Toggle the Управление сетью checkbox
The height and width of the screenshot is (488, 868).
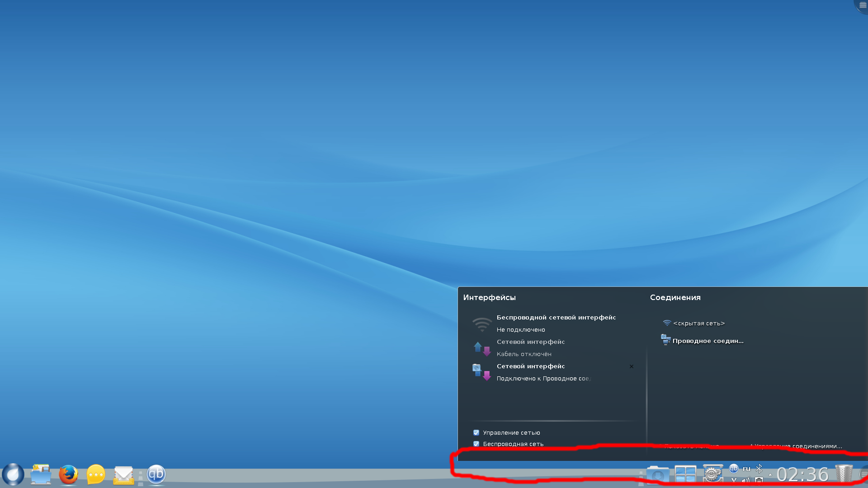(x=476, y=433)
